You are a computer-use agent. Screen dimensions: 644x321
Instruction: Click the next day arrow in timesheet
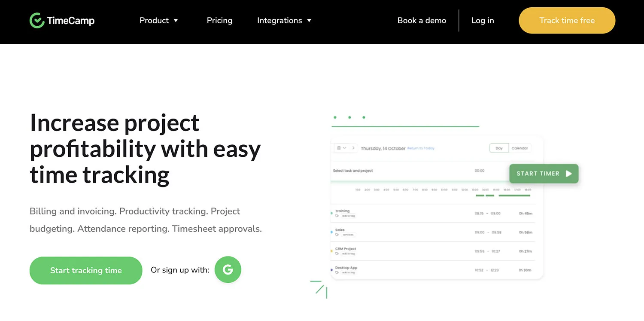pos(353,148)
